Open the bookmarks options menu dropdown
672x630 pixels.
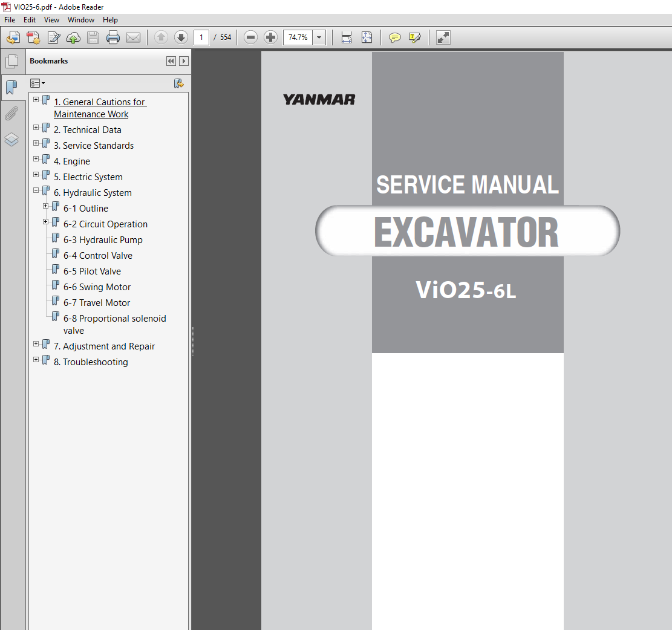tap(38, 83)
